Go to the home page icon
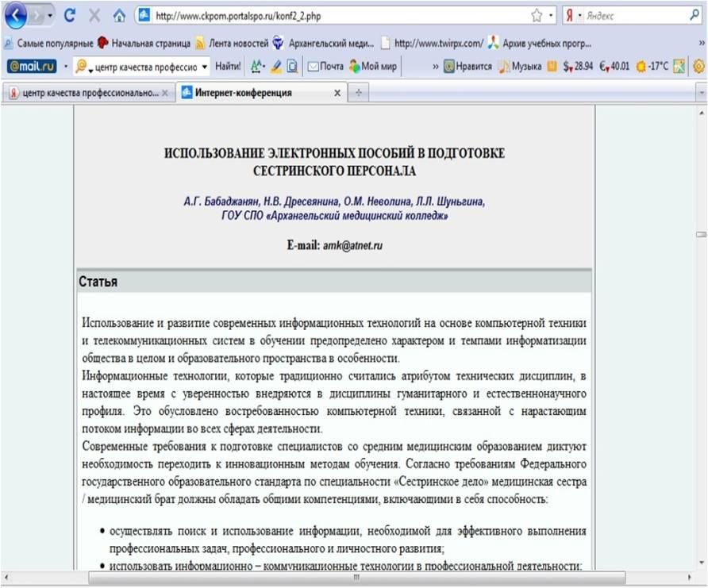 coord(119,16)
